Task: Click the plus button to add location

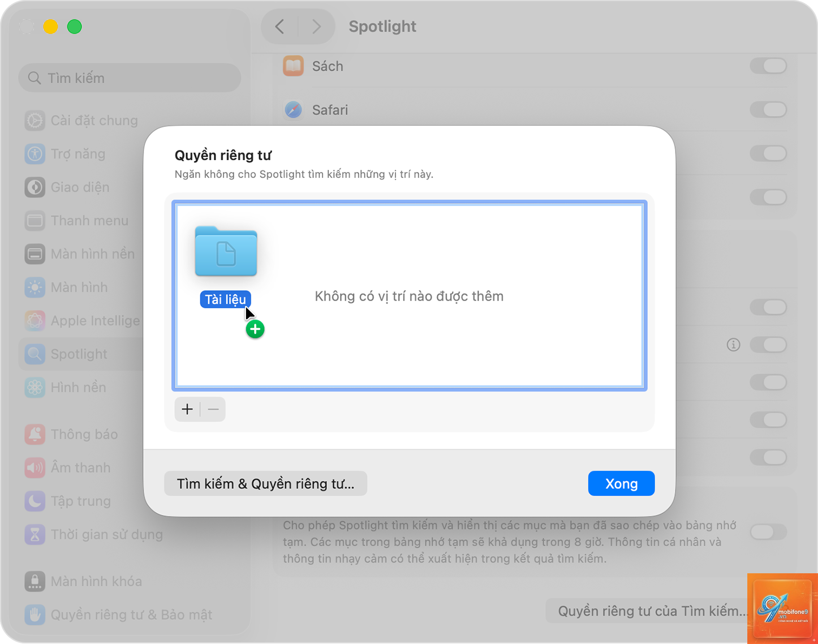Action: pos(187,409)
